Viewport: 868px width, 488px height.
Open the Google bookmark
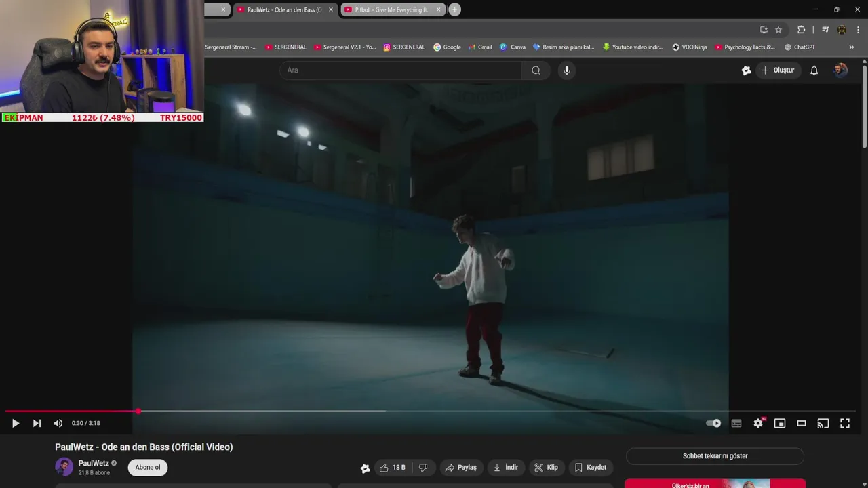click(x=447, y=47)
